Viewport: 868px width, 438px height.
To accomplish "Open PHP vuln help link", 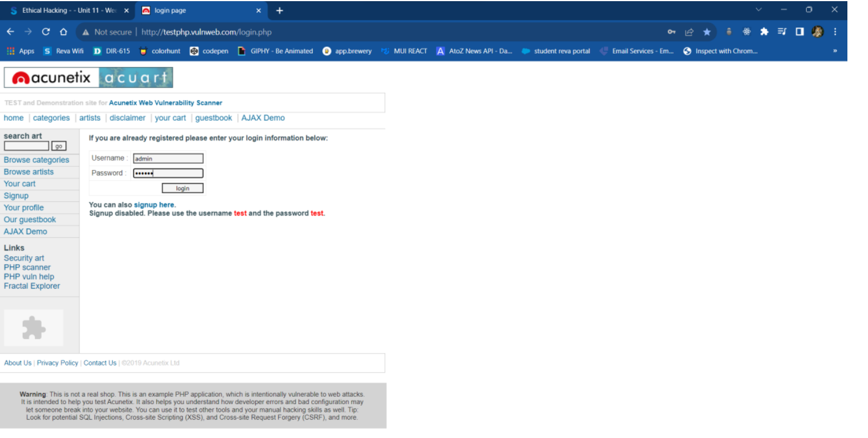I will [29, 277].
